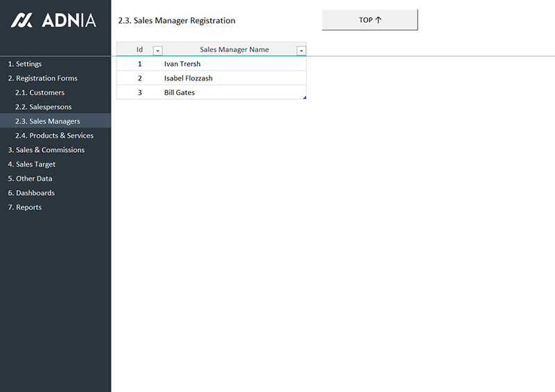Open the Sales Manager Name filter dropdown

click(x=301, y=50)
